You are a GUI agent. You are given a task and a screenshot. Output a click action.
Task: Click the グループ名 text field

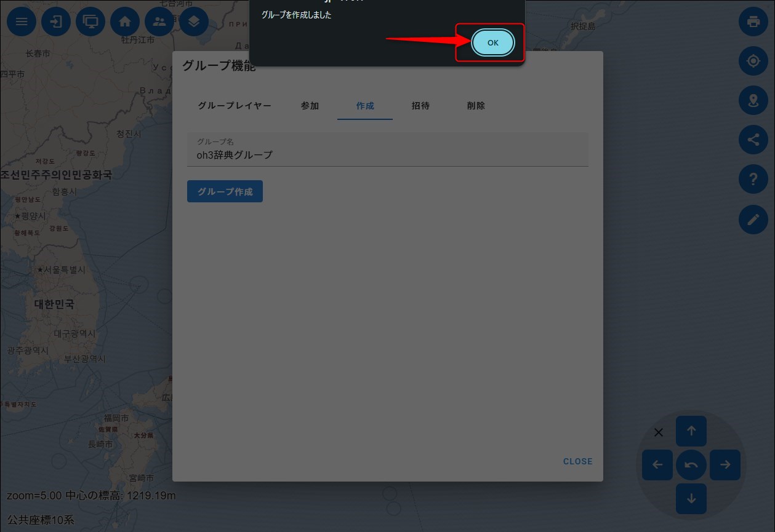click(x=388, y=155)
